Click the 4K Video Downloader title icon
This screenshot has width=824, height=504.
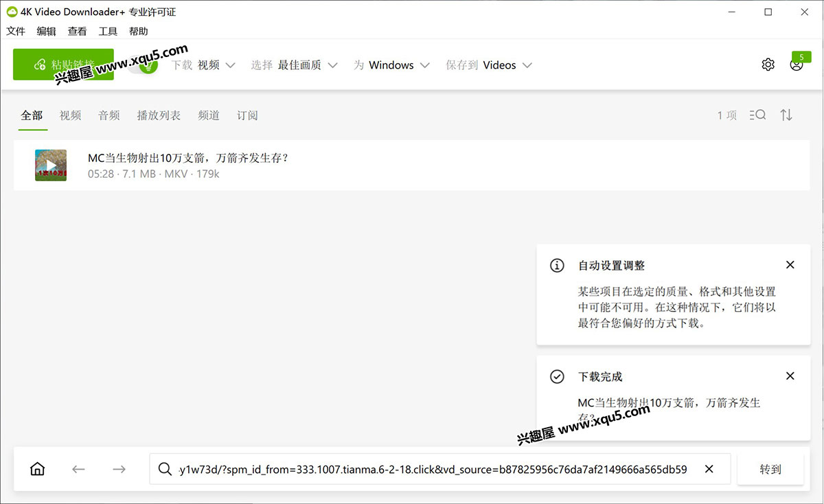coord(12,12)
